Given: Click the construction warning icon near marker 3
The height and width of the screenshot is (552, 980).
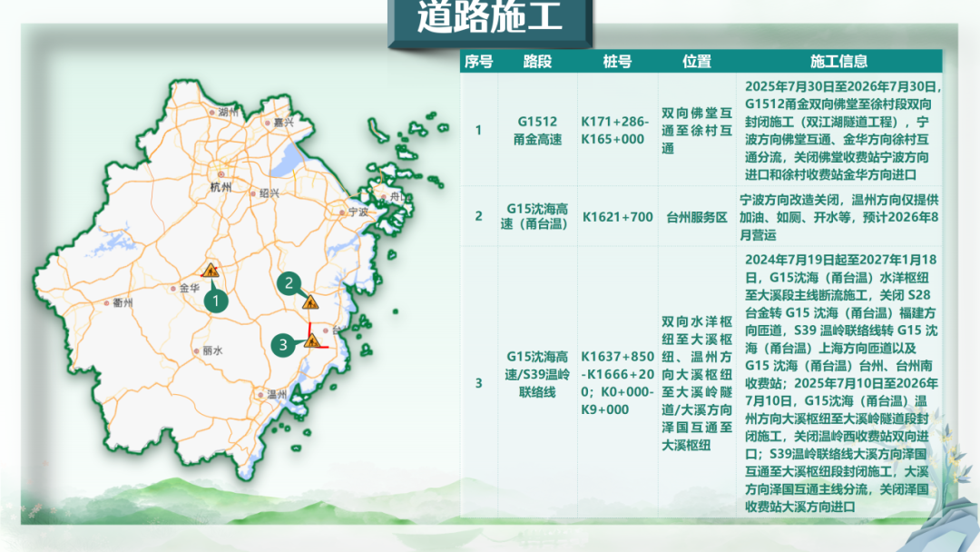Looking at the screenshot, I should click(x=312, y=340).
